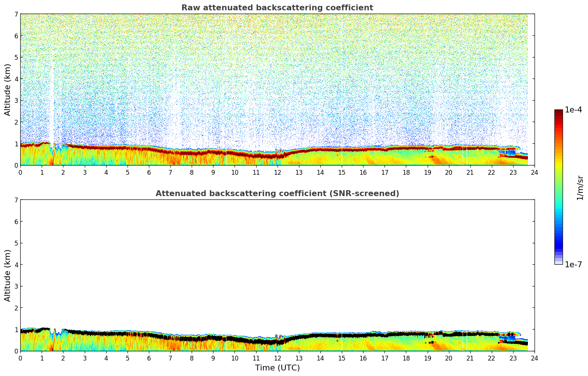Click the "1e-4" colorbar maximum label
The height and width of the screenshot is (376, 588).
(x=573, y=110)
